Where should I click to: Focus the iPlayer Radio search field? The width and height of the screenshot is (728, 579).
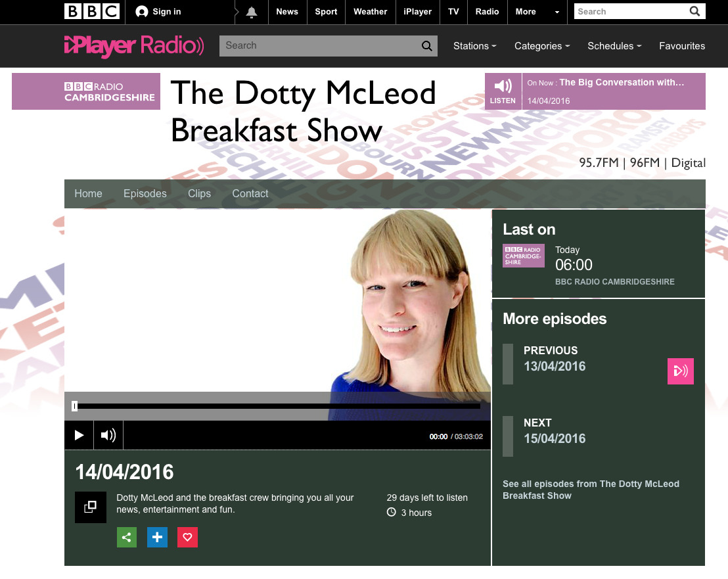pos(320,45)
